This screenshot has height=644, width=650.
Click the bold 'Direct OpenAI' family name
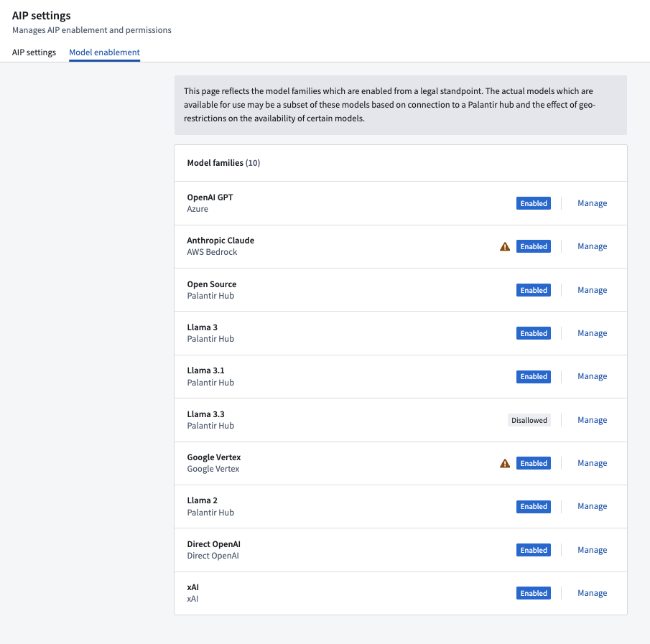213,544
